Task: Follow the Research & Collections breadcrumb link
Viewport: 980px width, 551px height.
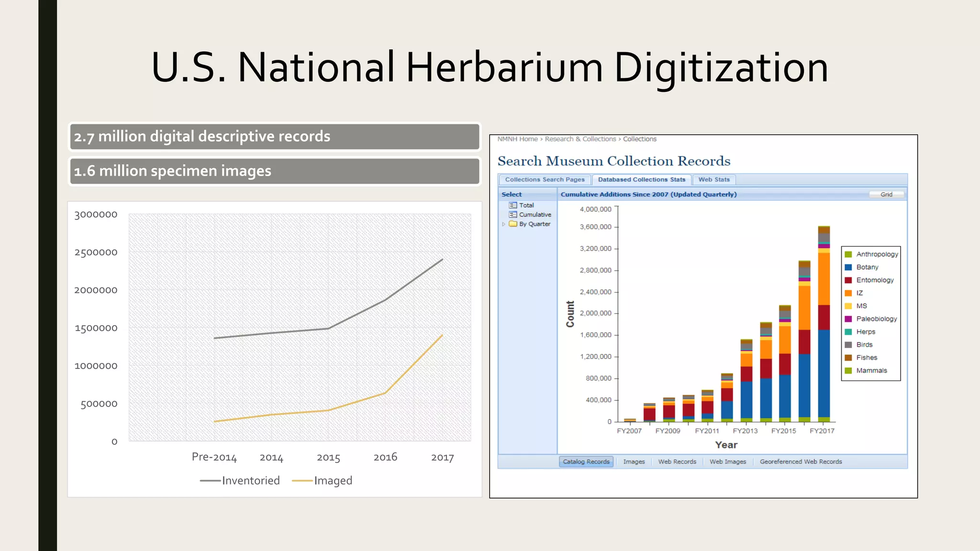Action: click(x=580, y=139)
